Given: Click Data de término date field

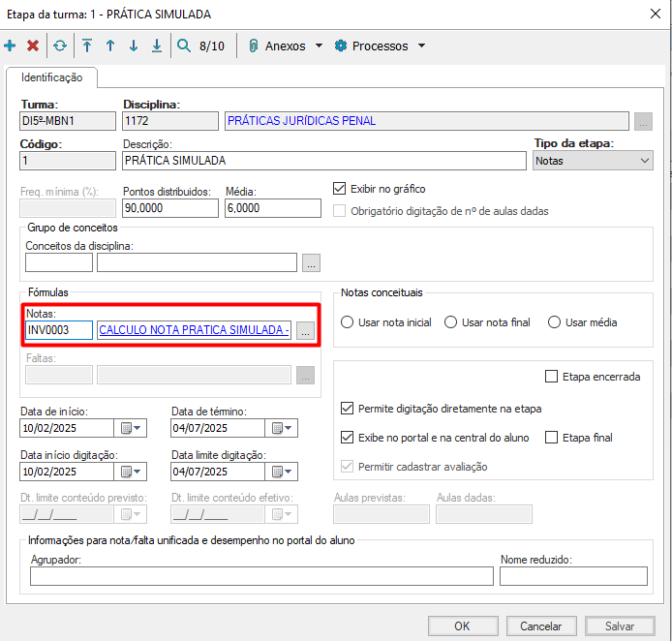Looking at the screenshot, I should [217, 428].
